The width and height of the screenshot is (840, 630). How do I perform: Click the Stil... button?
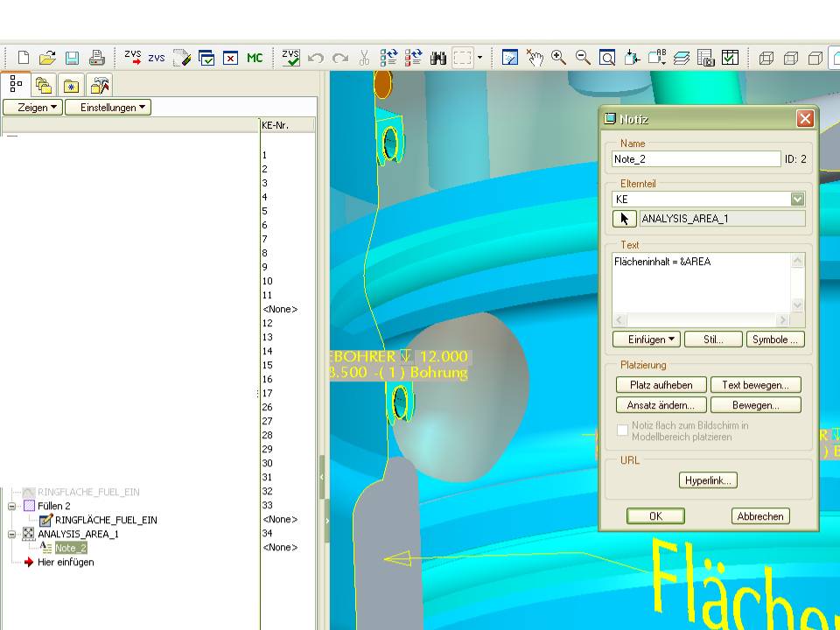coord(713,339)
